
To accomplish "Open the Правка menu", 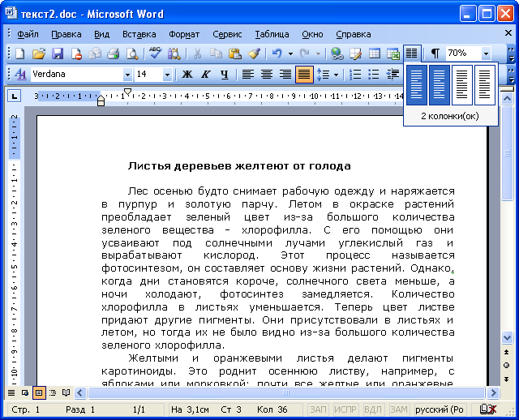I will pyautogui.click(x=66, y=34).
